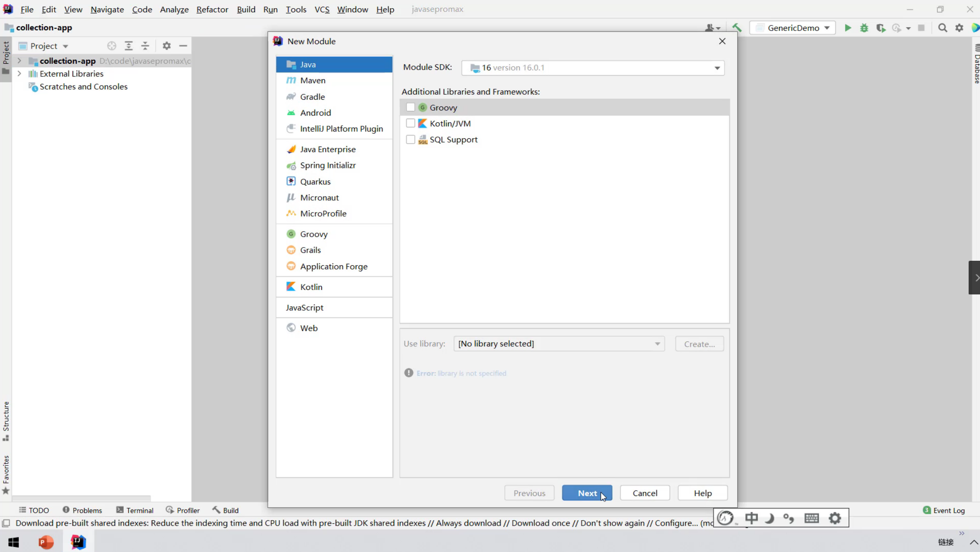The width and height of the screenshot is (980, 552).
Task: Click the Debug bug icon
Action: coord(864,28)
